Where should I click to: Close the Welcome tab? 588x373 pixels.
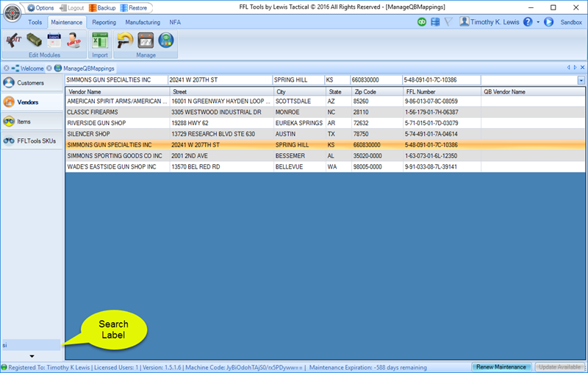point(7,68)
